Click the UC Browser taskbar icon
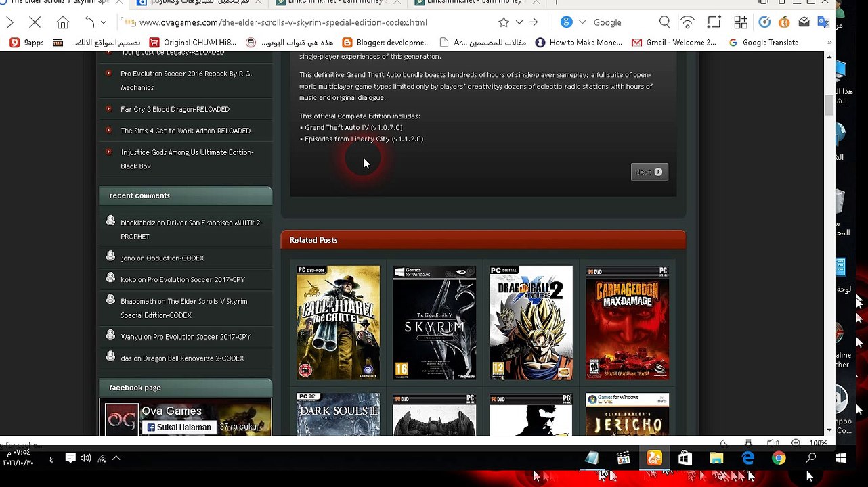The height and width of the screenshot is (487, 868). pyautogui.click(x=654, y=459)
